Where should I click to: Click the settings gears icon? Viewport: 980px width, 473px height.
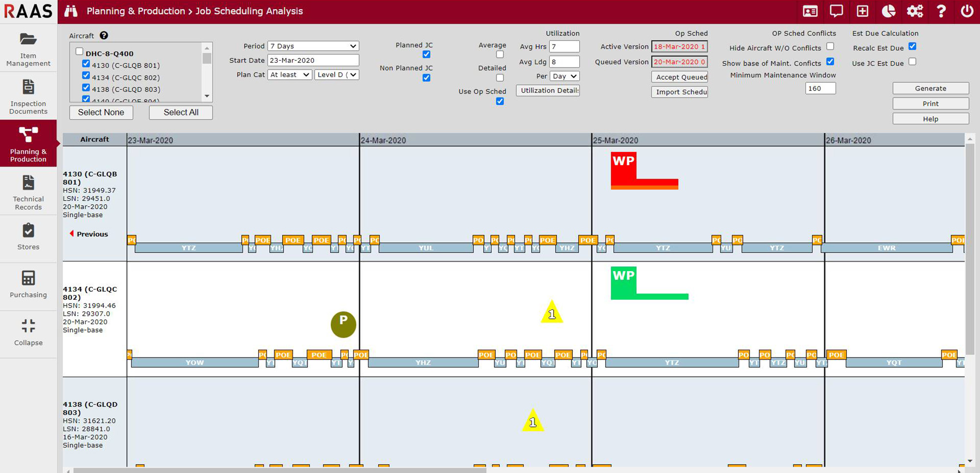[x=915, y=11]
